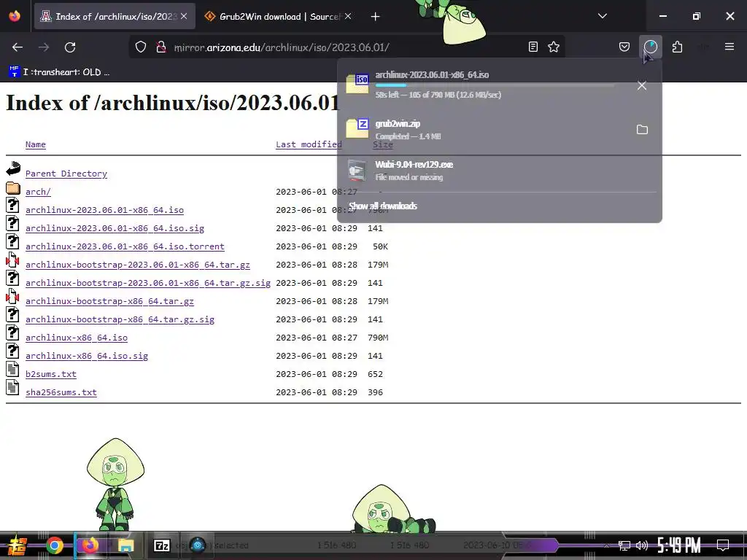Open archlinux-2023.06.01-x86_64.iso.sig link

pyautogui.click(x=115, y=228)
